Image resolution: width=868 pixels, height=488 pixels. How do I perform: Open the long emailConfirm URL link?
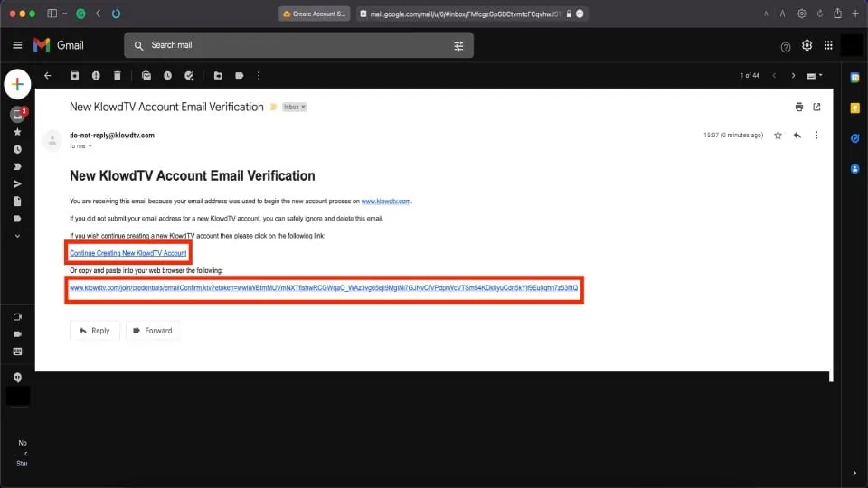pos(324,288)
